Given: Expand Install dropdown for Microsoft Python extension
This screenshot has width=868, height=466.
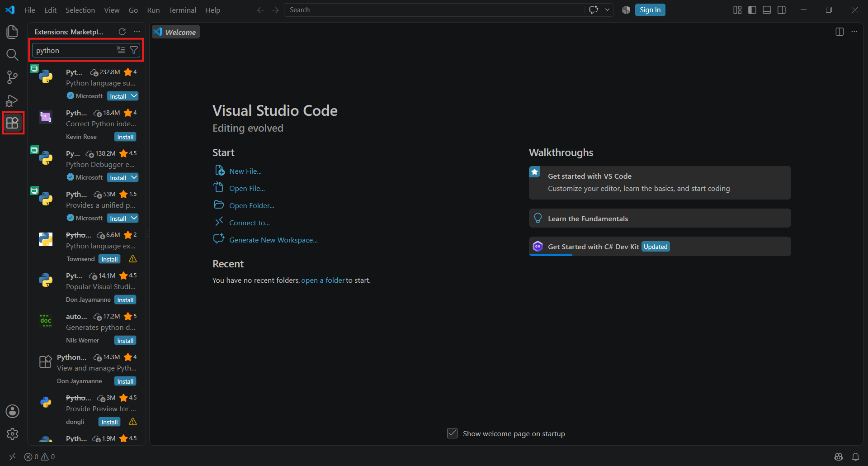Looking at the screenshot, I should point(134,96).
